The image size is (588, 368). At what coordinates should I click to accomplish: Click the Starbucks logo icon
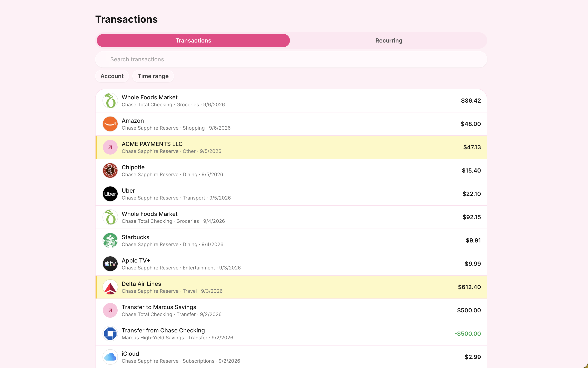110,240
